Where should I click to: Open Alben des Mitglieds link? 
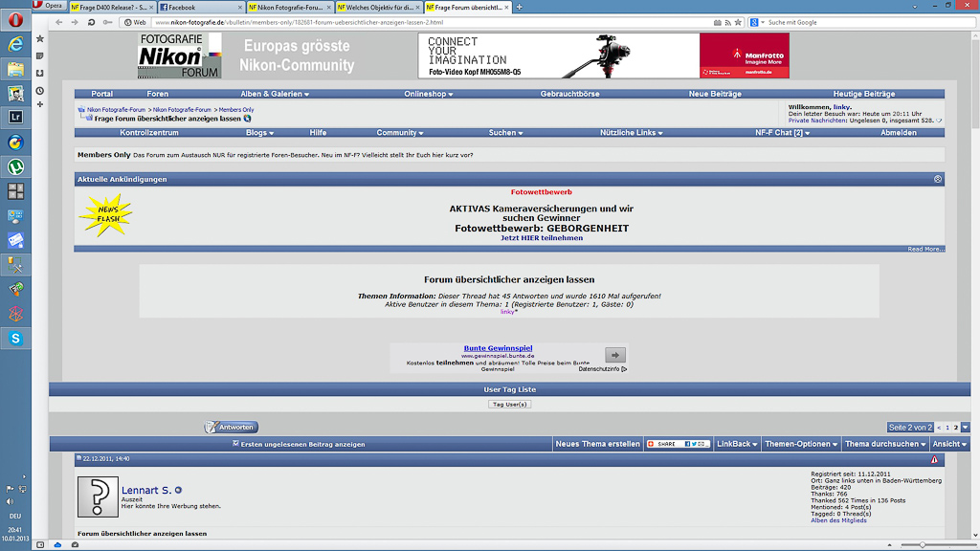838,520
